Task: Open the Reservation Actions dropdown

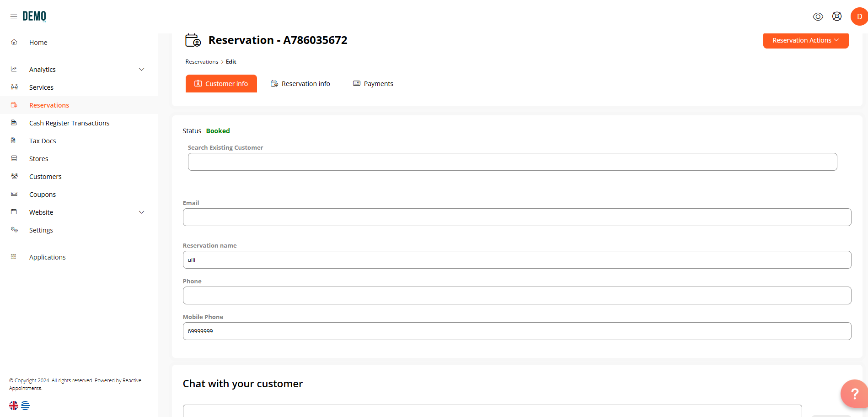Action: pyautogui.click(x=805, y=40)
